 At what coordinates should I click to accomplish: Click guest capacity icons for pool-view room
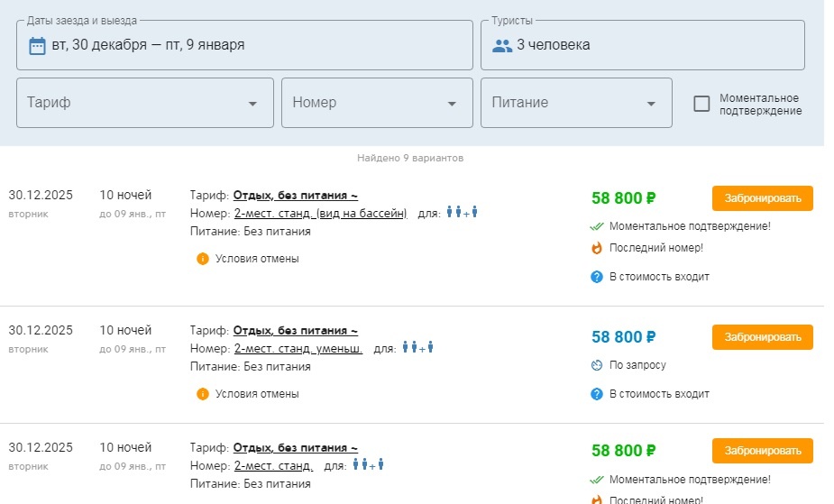tap(462, 213)
